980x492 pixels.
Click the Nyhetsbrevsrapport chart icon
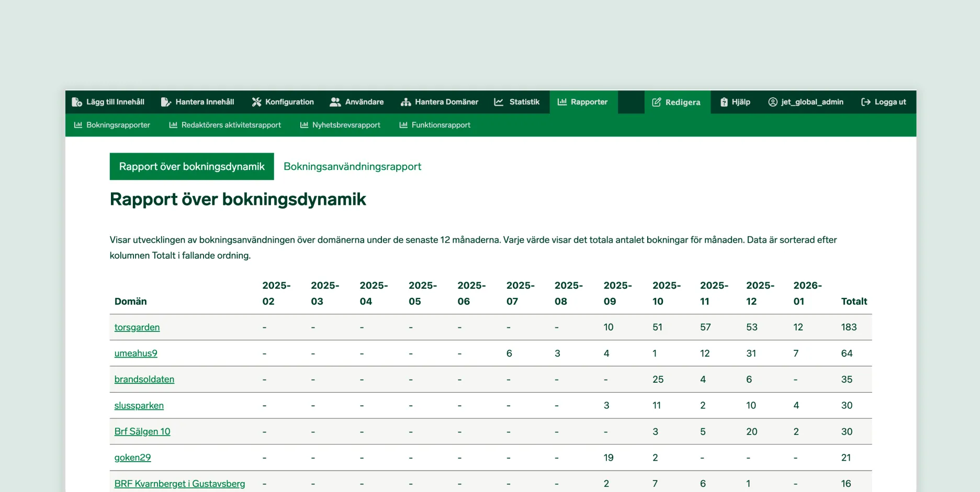[x=304, y=125]
